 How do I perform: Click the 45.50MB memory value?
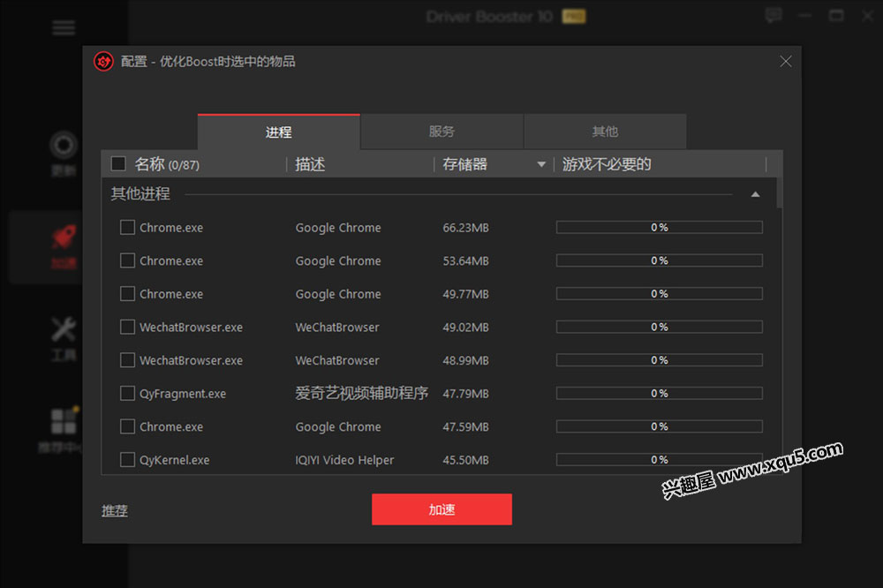(x=465, y=460)
